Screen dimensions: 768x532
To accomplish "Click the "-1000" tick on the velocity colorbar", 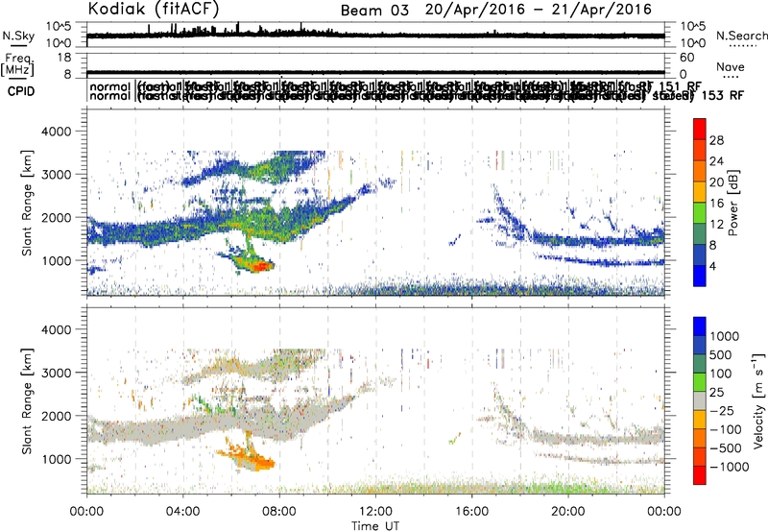I will (x=730, y=467).
